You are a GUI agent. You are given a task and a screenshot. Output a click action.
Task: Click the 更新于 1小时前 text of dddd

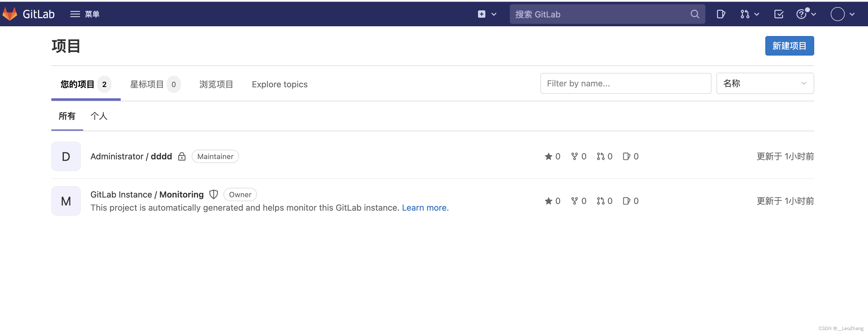coord(785,156)
